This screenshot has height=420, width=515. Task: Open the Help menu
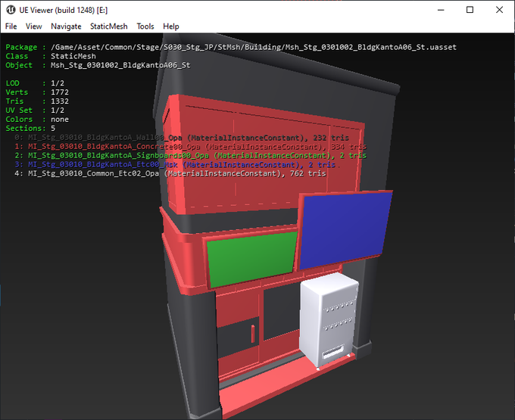(171, 26)
